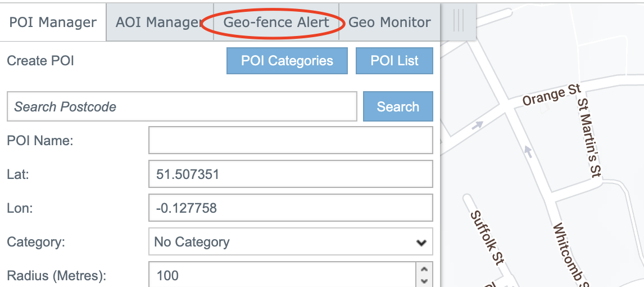Image resolution: width=644 pixels, height=287 pixels.
Task: Click the Category dropdown chevron arrow
Action: point(421,243)
